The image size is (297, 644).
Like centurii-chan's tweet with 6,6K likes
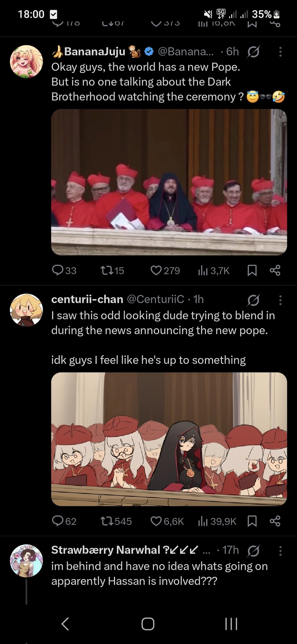[167, 521]
